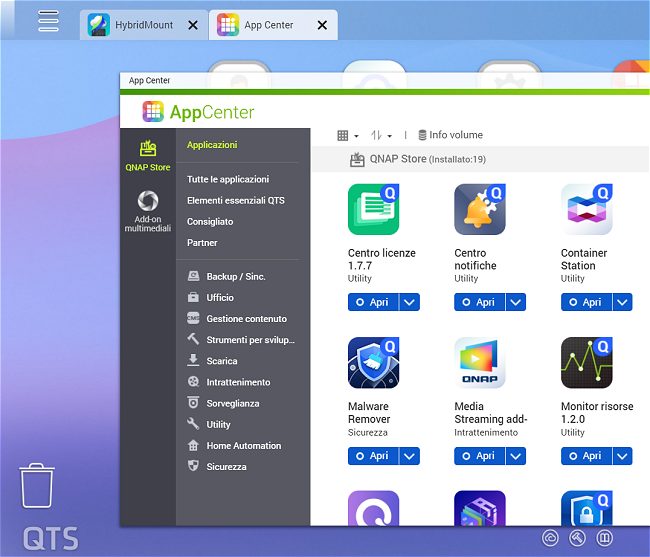Filter by Home Automation category
The image size is (650, 557).
234,446
